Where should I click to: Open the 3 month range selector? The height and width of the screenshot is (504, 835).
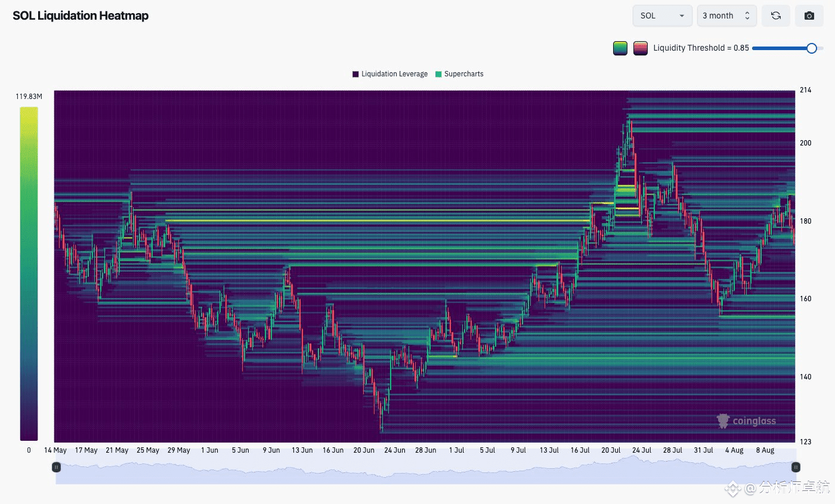(x=726, y=16)
